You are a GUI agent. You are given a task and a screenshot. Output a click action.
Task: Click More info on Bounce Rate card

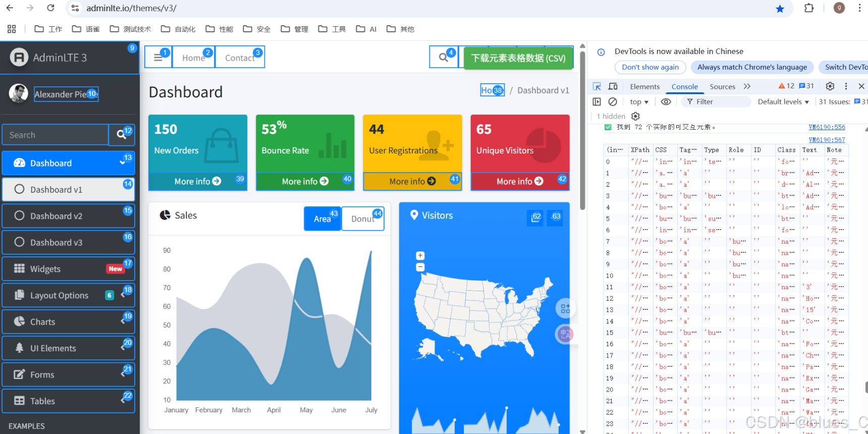pos(305,181)
